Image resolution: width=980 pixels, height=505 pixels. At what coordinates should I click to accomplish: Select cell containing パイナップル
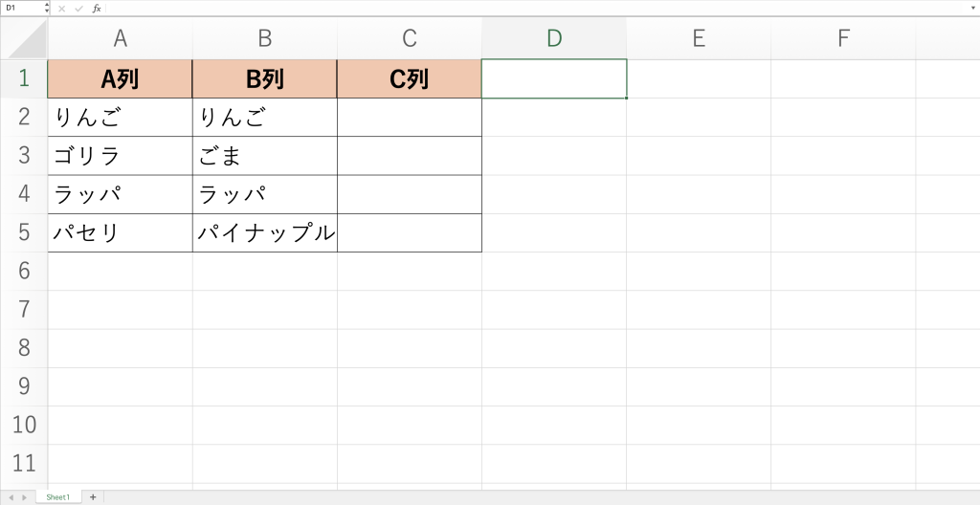coord(265,232)
